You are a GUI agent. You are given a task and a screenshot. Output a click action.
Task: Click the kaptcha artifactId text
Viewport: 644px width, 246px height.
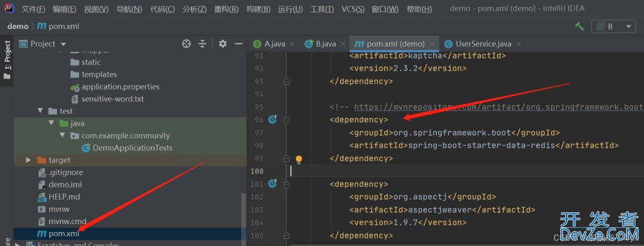click(426, 56)
